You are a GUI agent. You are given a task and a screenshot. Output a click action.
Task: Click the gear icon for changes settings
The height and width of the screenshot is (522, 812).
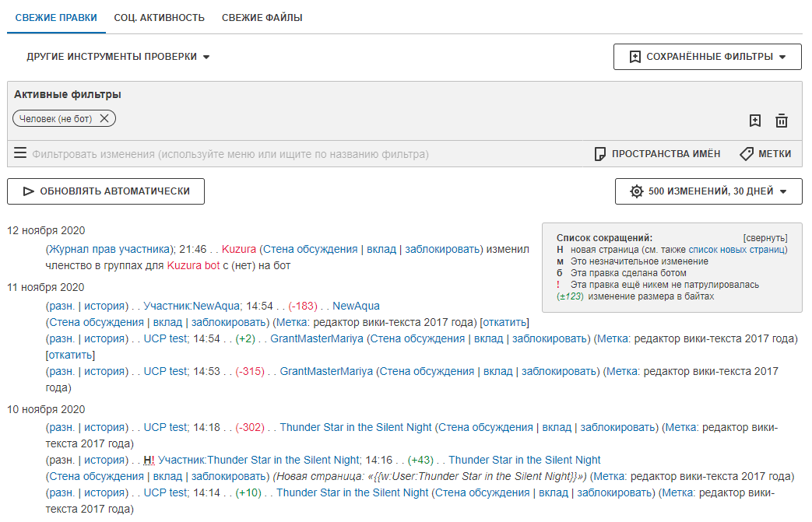[637, 191]
